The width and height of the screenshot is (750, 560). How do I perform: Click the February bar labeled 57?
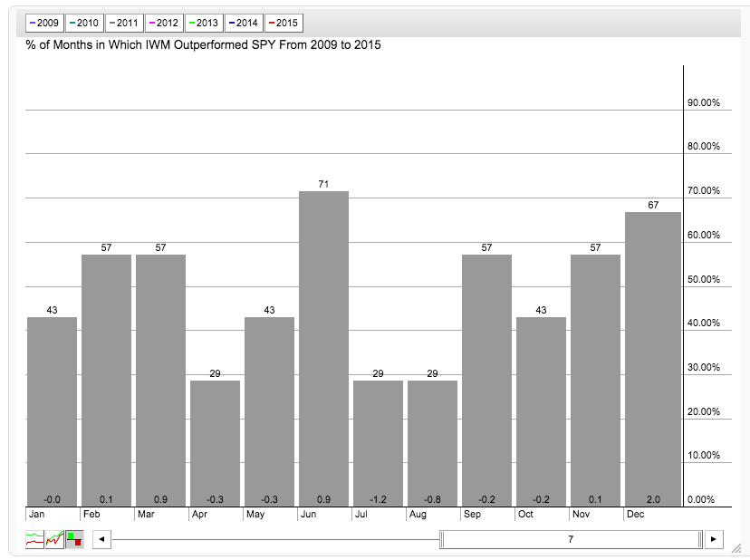[106, 381]
